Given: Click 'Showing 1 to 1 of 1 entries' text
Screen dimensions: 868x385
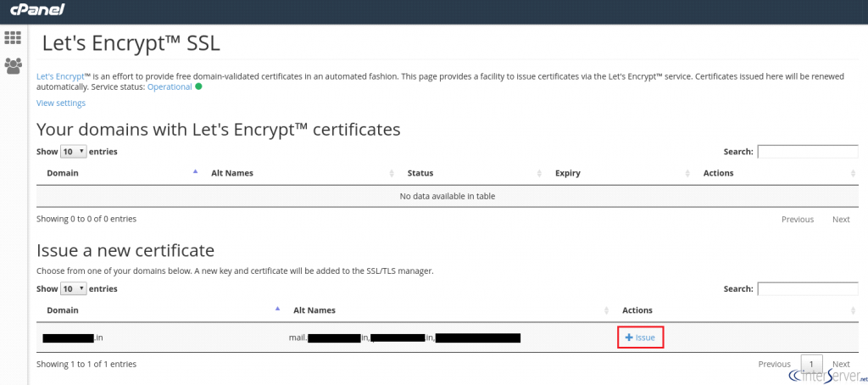Looking at the screenshot, I should click(x=86, y=364).
